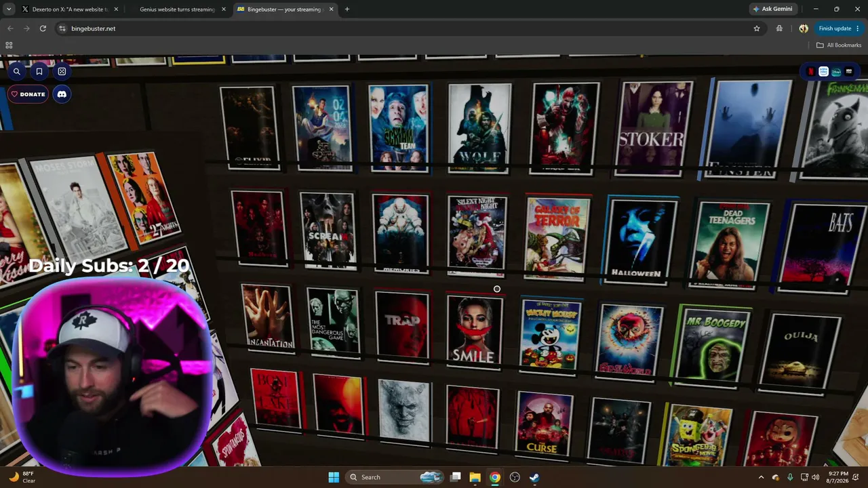Open Steam from the taskbar
The image size is (868, 488).
(534, 477)
